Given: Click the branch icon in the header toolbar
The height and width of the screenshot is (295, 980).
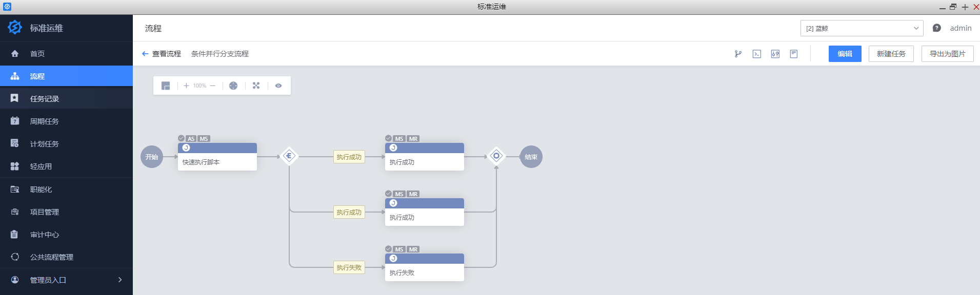Looking at the screenshot, I should click(x=738, y=54).
